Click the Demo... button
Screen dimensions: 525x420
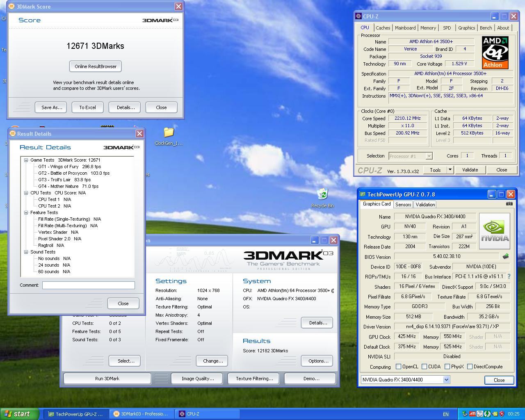pyautogui.click(x=311, y=379)
